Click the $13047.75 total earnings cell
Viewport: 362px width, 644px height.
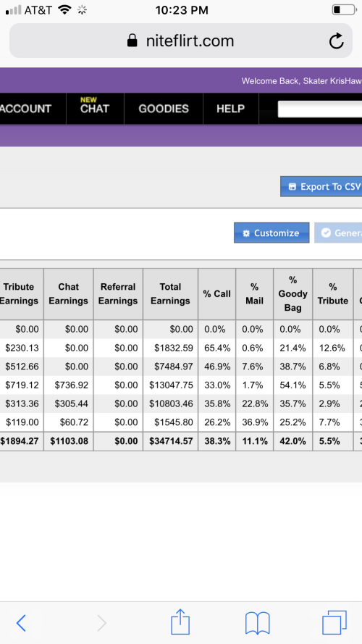pos(170,385)
